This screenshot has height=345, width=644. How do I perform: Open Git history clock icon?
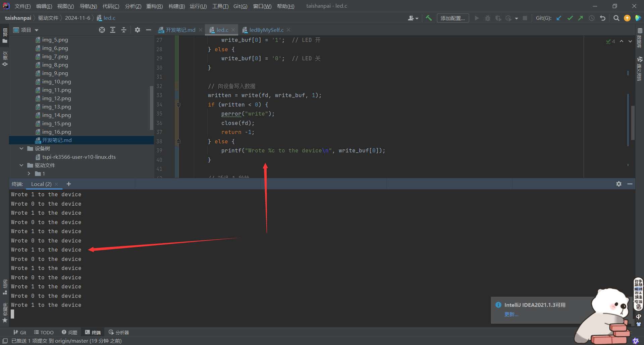coord(592,18)
